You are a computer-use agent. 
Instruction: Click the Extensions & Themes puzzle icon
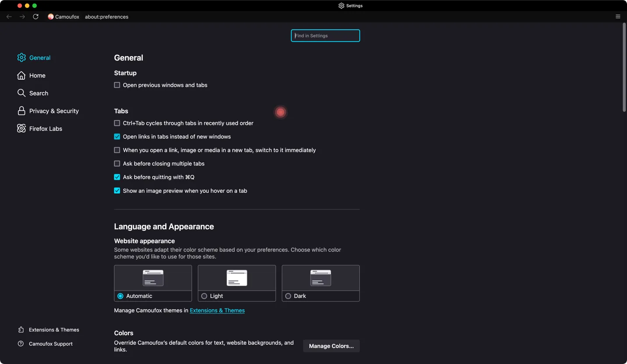click(21, 330)
